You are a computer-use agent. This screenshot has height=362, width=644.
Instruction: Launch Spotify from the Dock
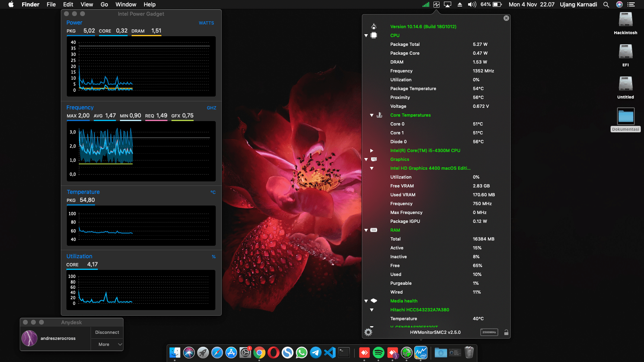pos(378,352)
